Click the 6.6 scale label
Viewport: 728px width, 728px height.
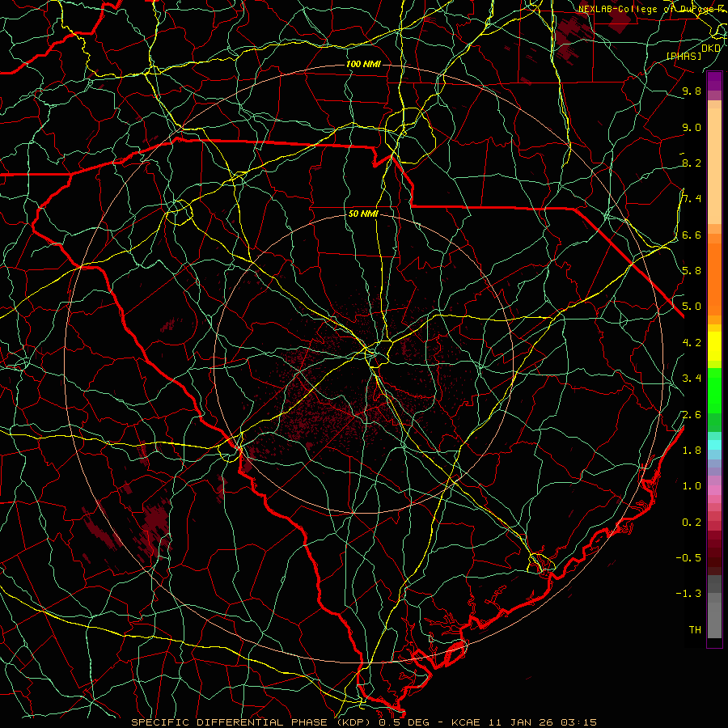[x=692, y=235]
